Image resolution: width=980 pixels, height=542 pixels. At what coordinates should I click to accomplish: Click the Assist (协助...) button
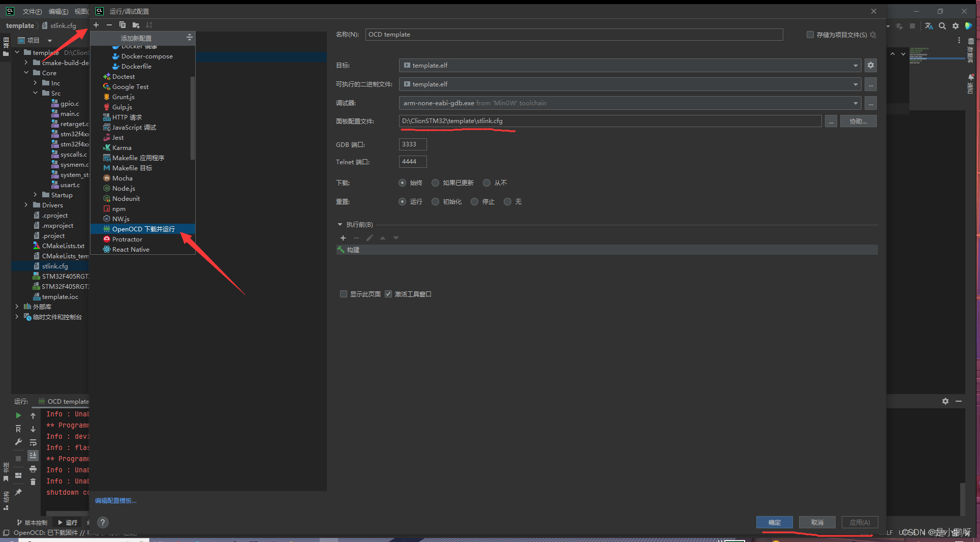(x=858, y=121)
